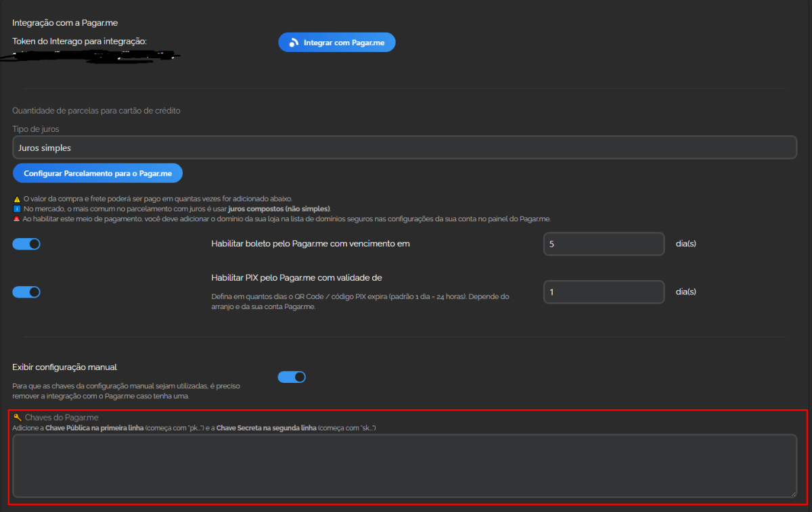Click Configurar Parcelamento para o Pagar.me button

tap(97, 173)
